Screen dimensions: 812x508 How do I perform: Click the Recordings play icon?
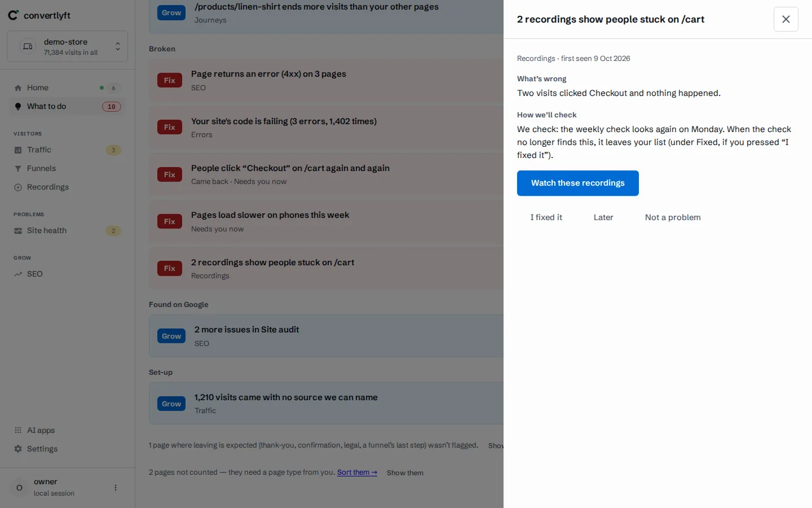point(18,187)
